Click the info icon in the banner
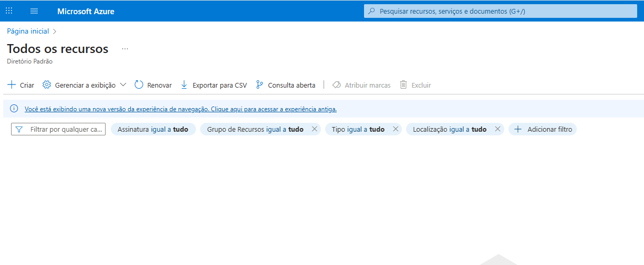644x265 pixels. click(x=14, y=109)
